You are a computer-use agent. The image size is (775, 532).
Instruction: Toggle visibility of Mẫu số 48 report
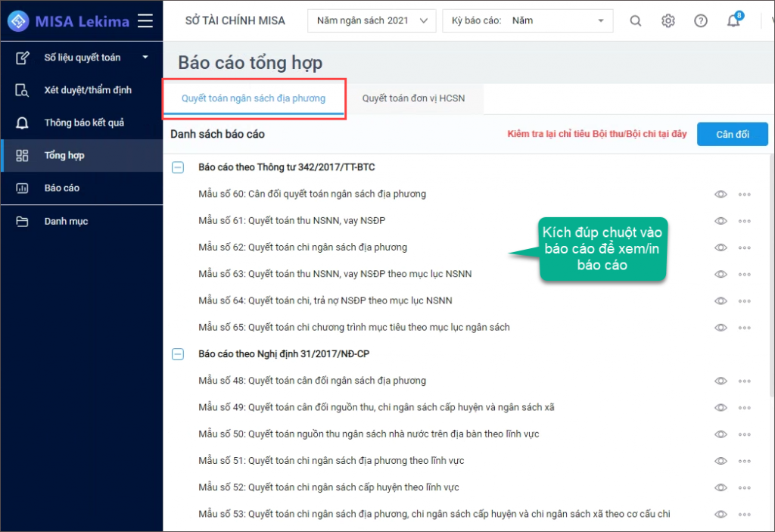point(721,381)
